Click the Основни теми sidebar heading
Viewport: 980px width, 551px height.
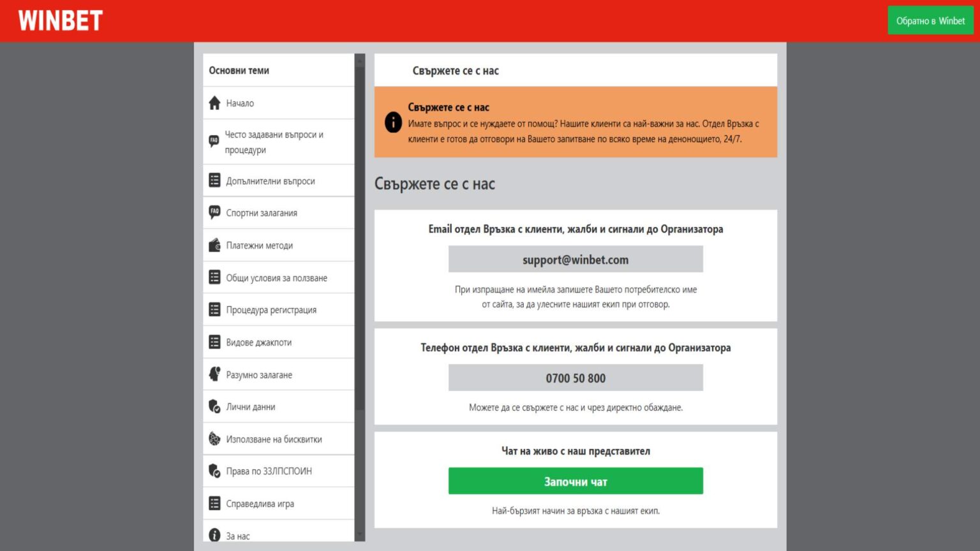pos(239,70)
